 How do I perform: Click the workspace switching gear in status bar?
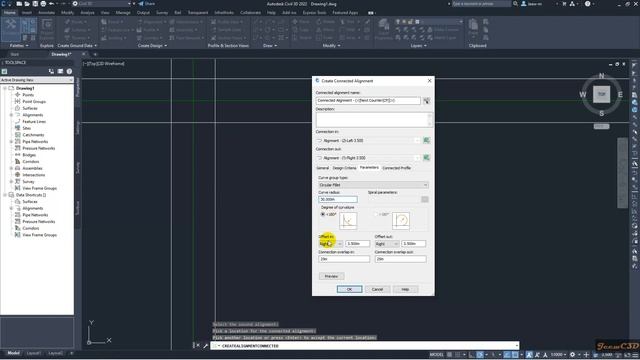[573, 355]
